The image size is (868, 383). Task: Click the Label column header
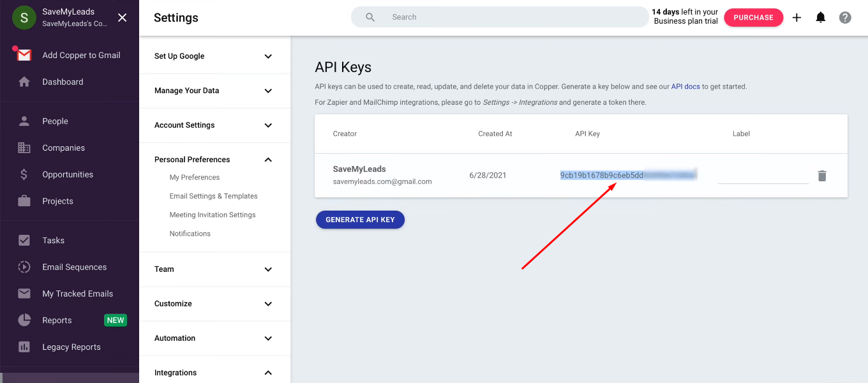pyautogui.click(x=741, y=133)
